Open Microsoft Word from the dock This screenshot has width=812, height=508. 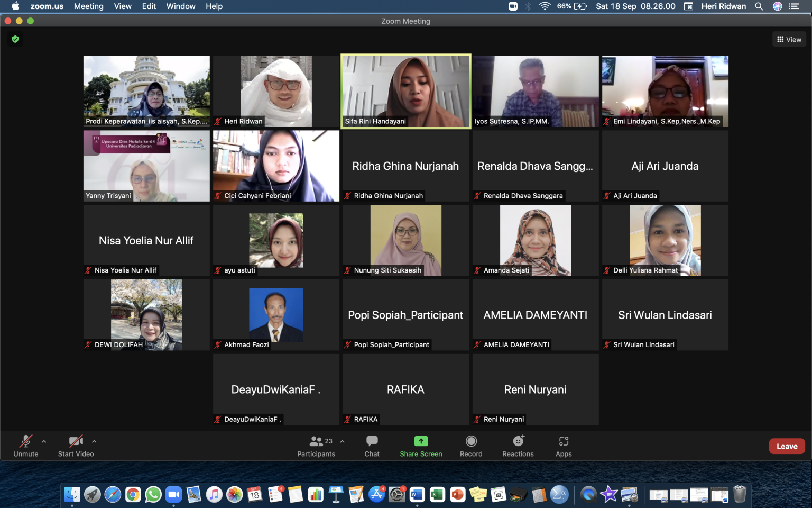(x=417, y=495)
